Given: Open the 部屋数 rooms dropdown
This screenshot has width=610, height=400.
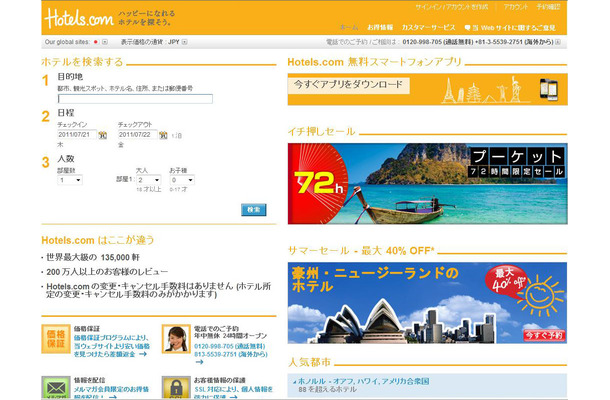Looking at the screenshot, I should [70, 180].
